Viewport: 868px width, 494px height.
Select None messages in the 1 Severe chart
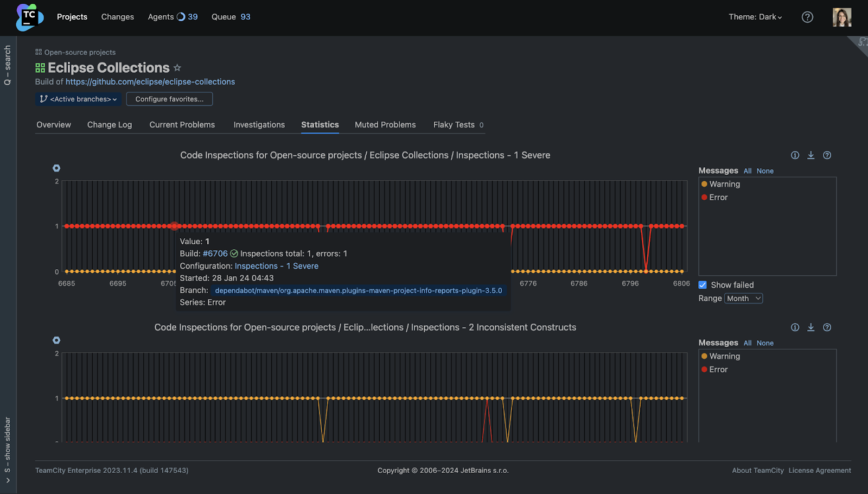[765, 171]
